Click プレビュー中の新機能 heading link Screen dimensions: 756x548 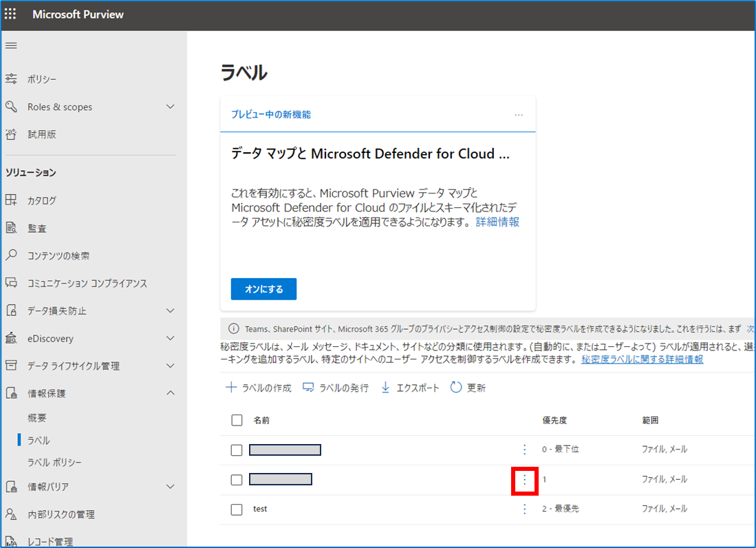click(271, 114)
